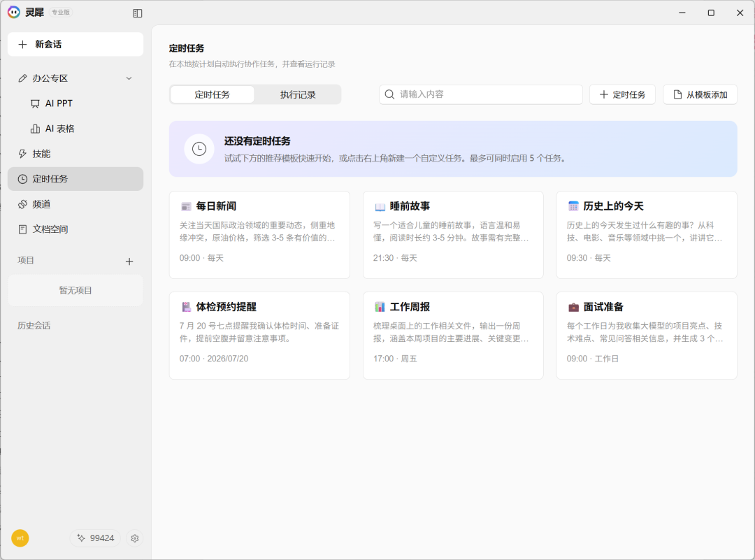Click the 频道 link icon
The height and width of the screenshot is (560, 755).
(22, 204)
